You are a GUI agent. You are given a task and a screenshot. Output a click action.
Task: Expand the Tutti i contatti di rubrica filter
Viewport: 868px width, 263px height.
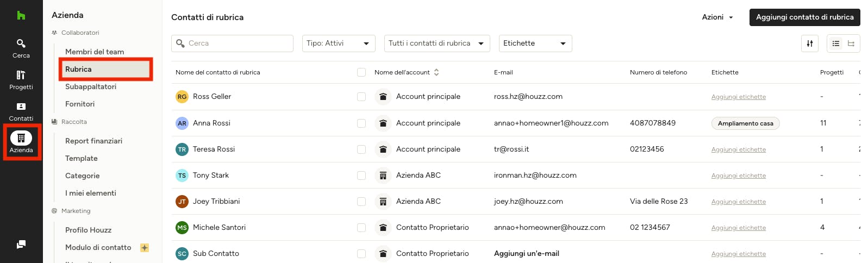coord(437,43)
